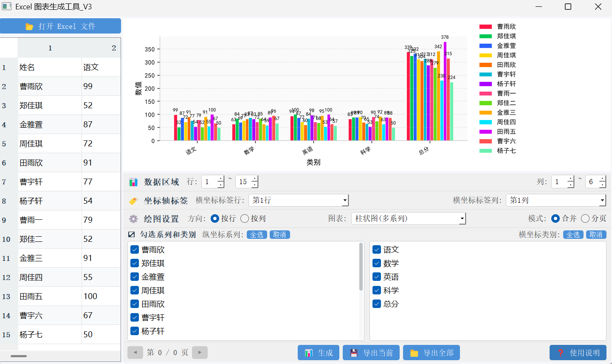Click the axis label tag icon
Image resolution: width=612 pixels, height=364 pixels.
[x=133, y=201]
